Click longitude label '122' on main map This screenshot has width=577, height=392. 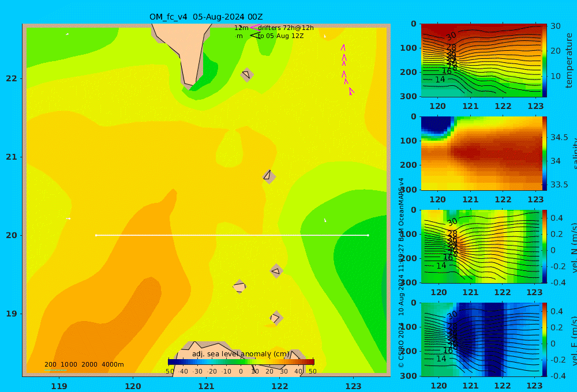coord(280,386)
